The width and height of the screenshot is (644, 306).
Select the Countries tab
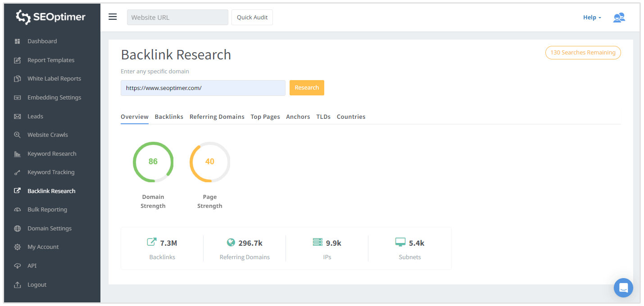(351, 117)
